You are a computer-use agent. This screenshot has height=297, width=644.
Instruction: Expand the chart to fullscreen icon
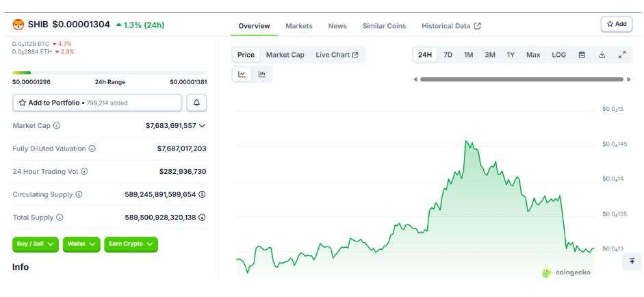click(622, 55)
